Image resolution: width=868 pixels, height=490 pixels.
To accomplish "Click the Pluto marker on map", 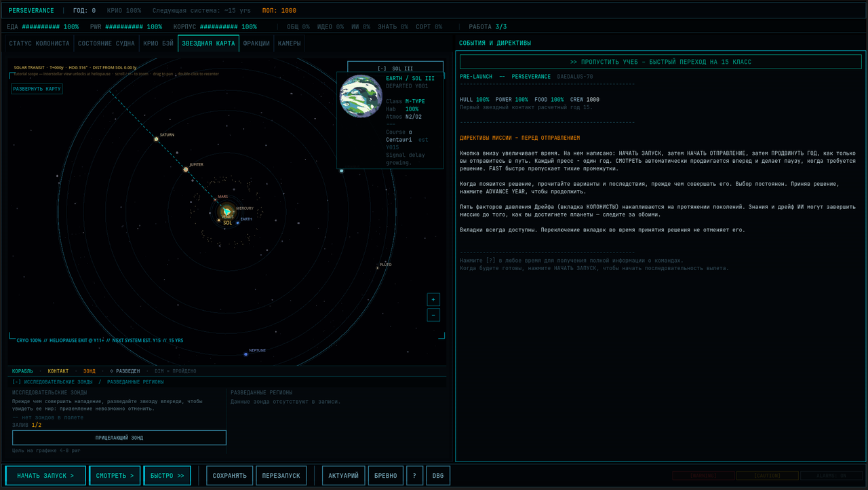I will (x=377, y=267).
